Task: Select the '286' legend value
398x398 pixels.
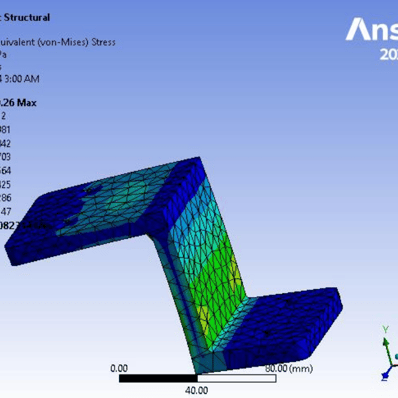Action: (5, 198)
